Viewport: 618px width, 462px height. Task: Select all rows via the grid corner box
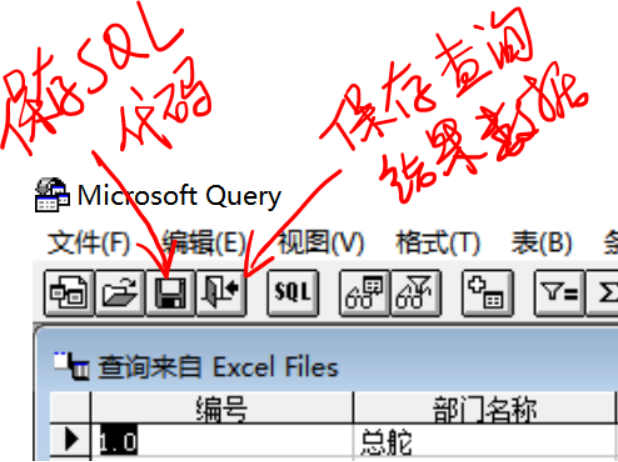tap(70, 408)
